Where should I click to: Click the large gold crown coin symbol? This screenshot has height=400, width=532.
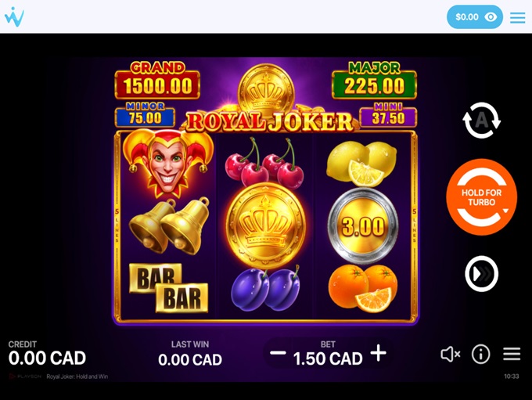click(x=266, y=225)
